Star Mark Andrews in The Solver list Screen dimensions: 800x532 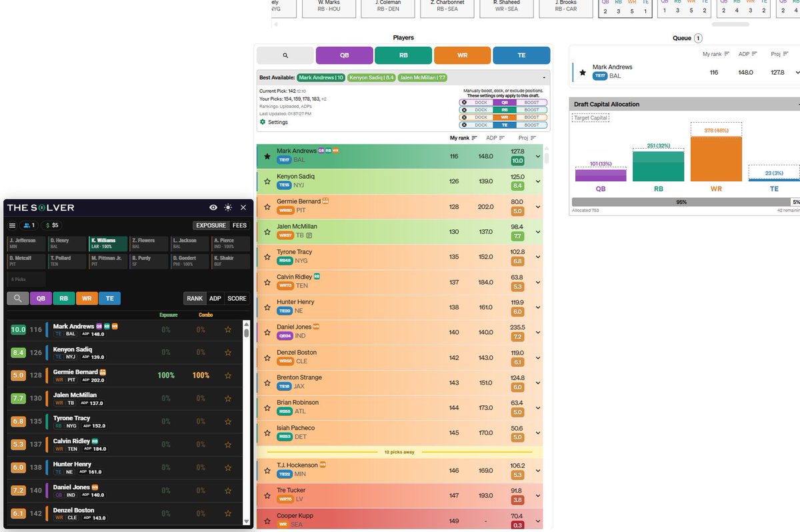click(228, 329)
